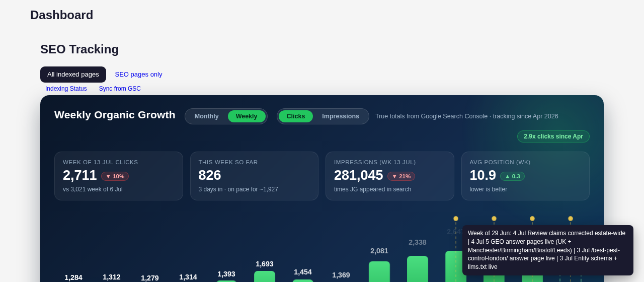Click the 1,393 bar value label
This screenshot has height=282, width=644.
tap(226, 274)
